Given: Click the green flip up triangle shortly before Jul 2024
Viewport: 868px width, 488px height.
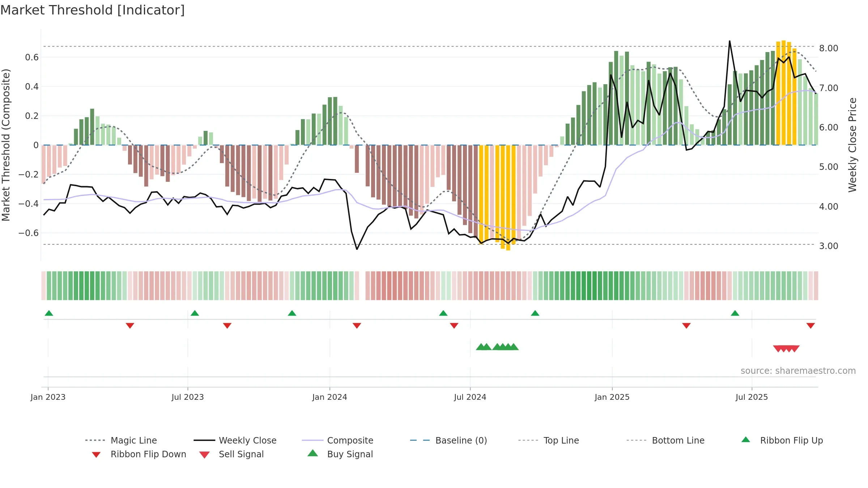Looking at the screenshot, I should click(x=443, y=313).
